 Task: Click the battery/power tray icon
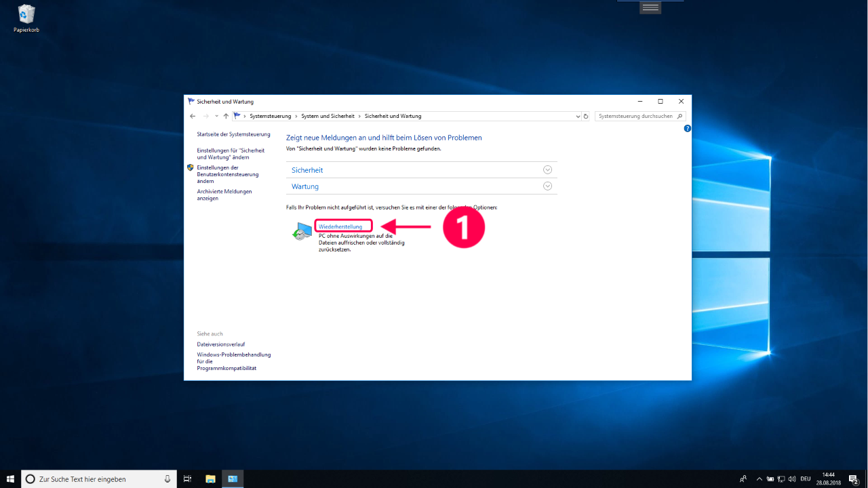[770, 479]
